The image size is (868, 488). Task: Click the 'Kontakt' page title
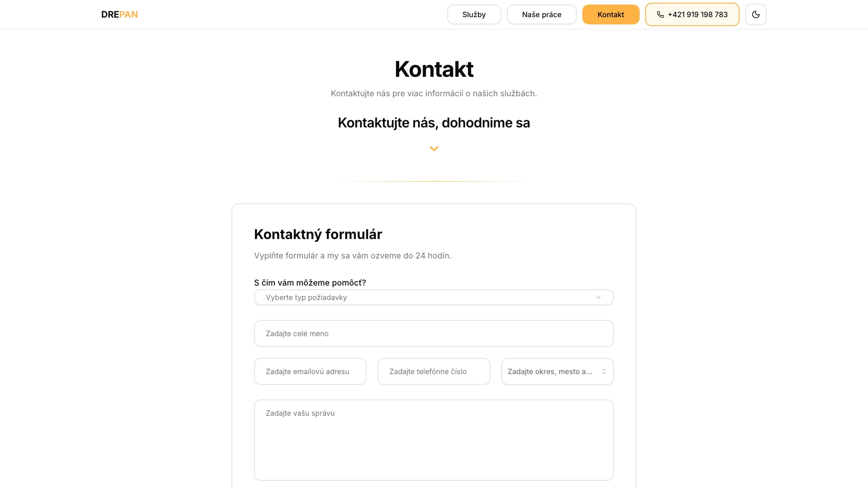click(434, 69)
